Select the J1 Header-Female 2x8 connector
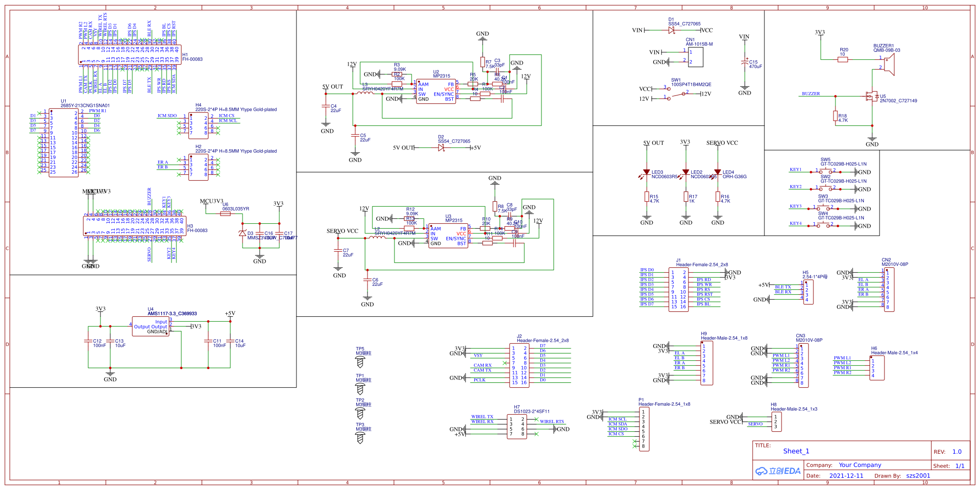Viewport: 980px width, 490px height. pyautogui.click(x=679, y=289)
